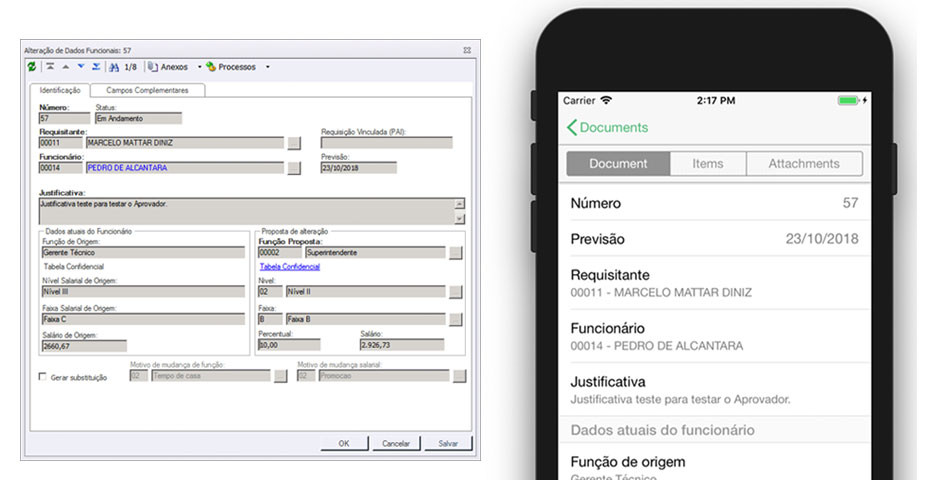Click the Salvar button

coord(448,443)
